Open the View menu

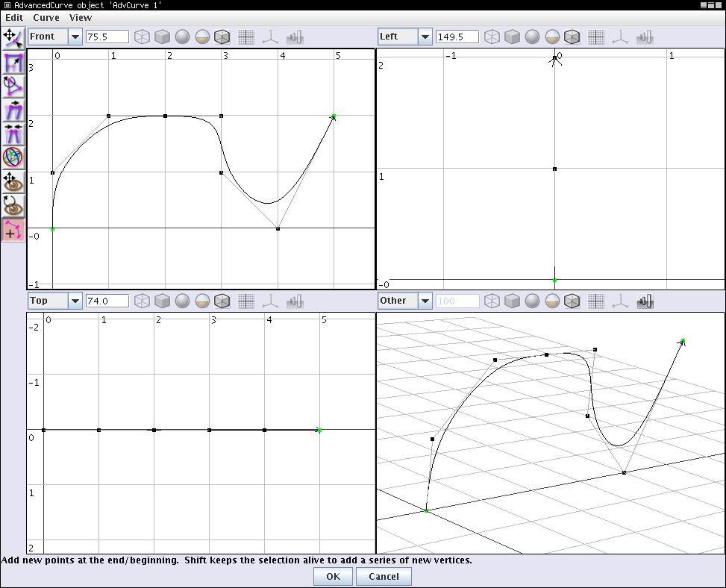(81, 18)
